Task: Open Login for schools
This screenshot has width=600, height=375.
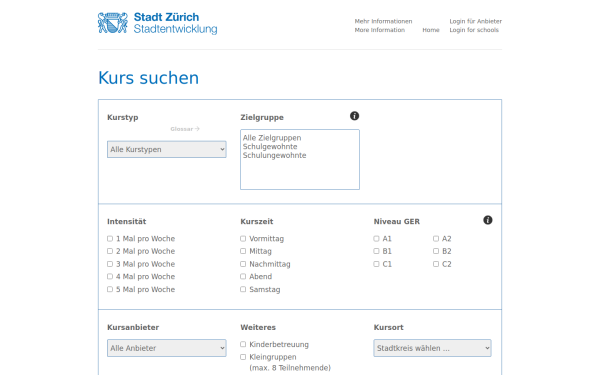Action: pos(474,30)
